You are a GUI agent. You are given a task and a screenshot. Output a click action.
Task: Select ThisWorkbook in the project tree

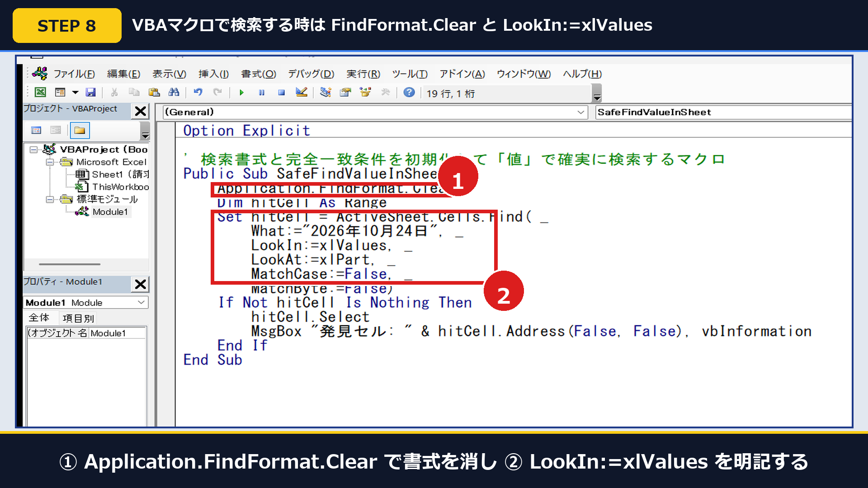(x=120, y=187)
